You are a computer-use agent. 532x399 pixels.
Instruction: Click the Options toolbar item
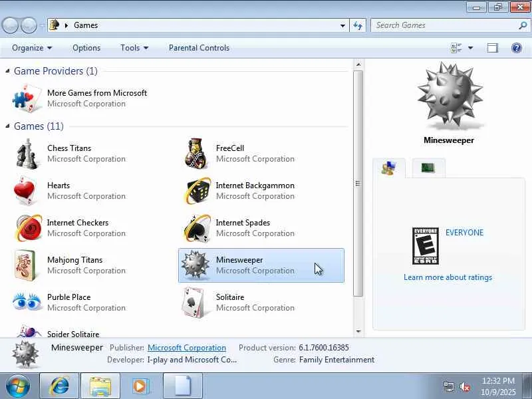pos(86,48)
